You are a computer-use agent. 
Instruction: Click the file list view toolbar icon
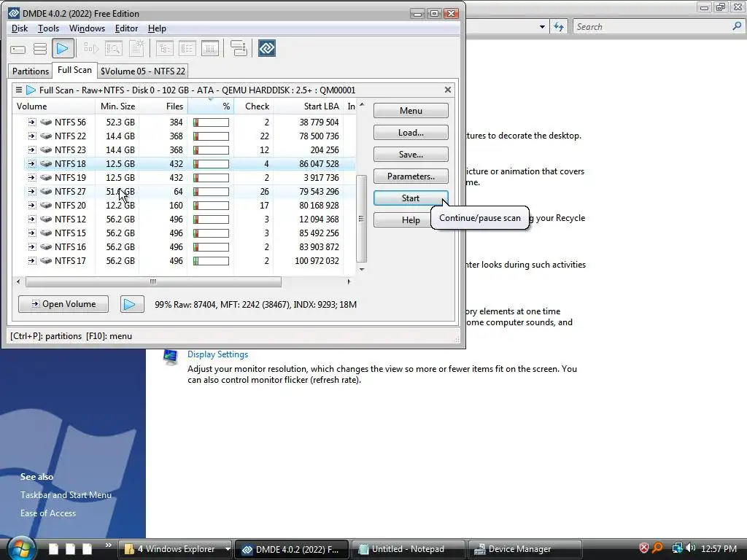187,48
